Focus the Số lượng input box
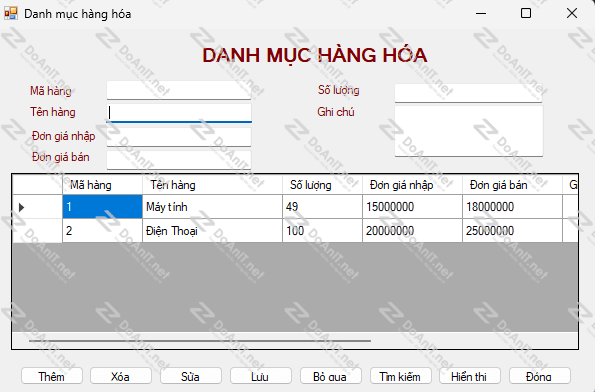This screenshot has width=595, height=392. coord(468,93)
